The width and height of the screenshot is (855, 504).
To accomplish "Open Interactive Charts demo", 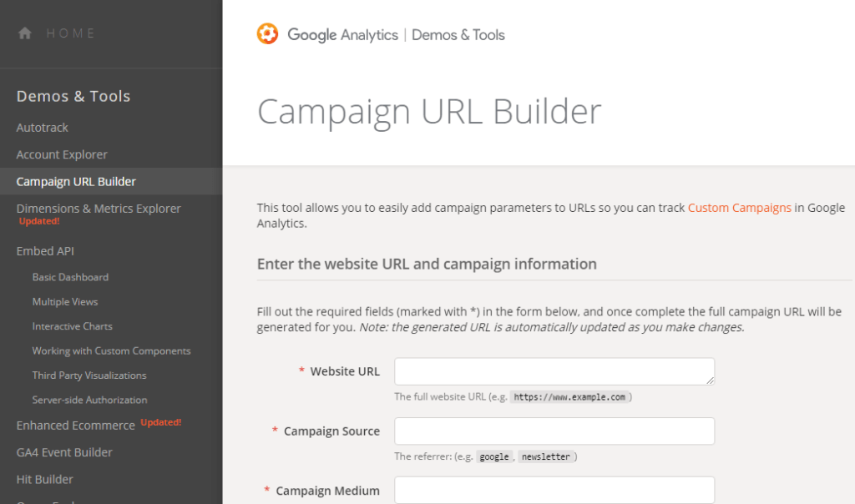I will (72, 326).
